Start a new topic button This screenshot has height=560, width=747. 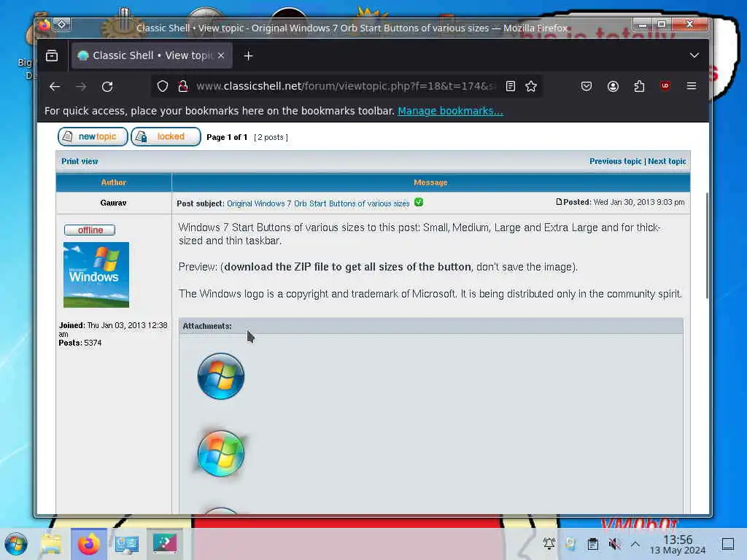click(x=93, y=136)
